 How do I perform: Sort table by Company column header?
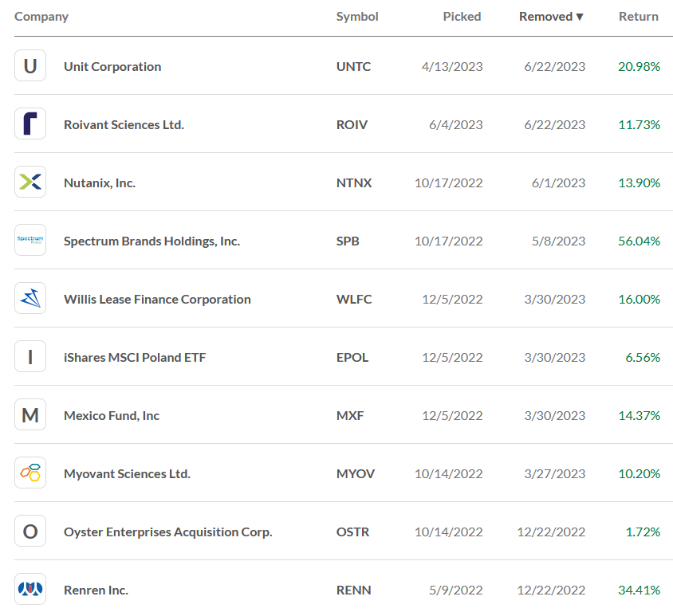pos(41,17)
